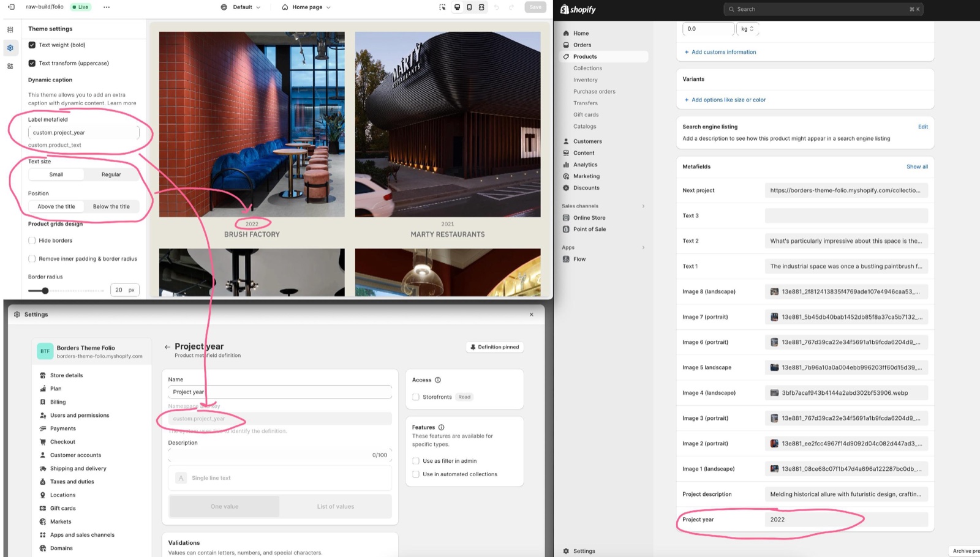Click the Flow app icon in admin sidebar
This screenshot has width=980, height=557.
pyautogui.click(x=566, y=259)
